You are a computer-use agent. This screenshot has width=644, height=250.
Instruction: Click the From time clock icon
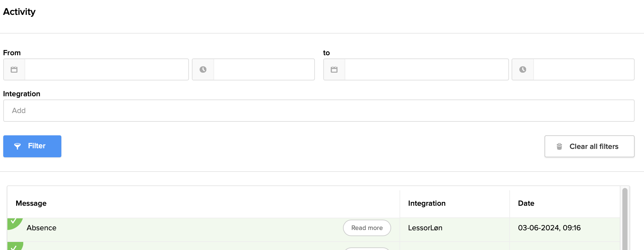point(203,69)
